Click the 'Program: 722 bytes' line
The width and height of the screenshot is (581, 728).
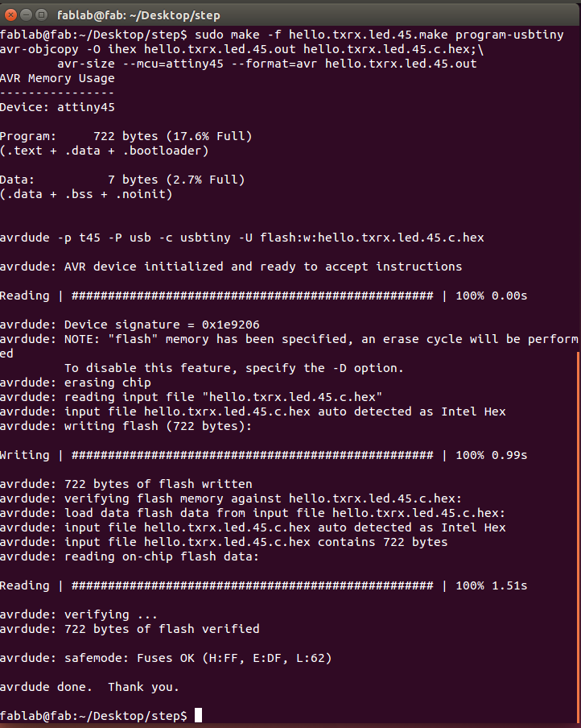(126, 137)
